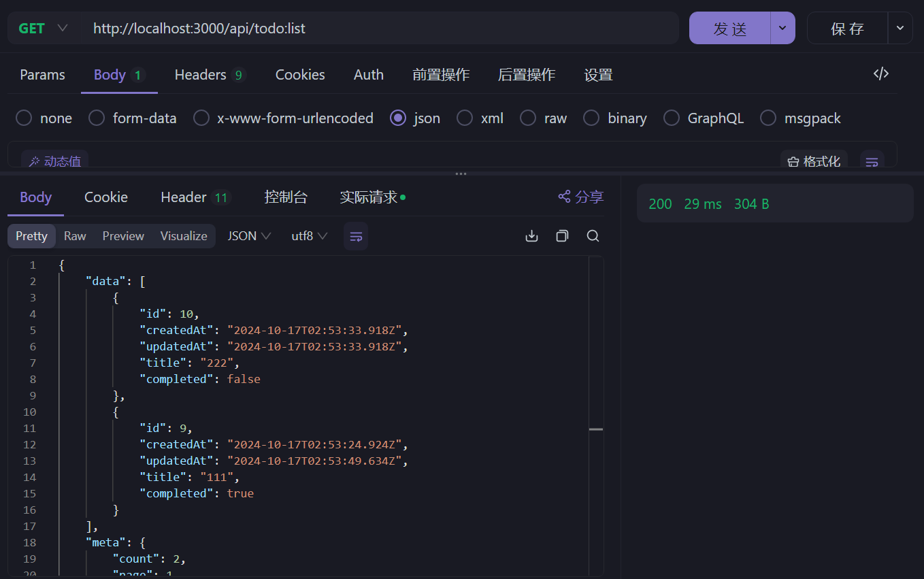The height and width of the screenshot is (579, 924).
Task: Expand the send button dropdown arrow
Action: 782,29
